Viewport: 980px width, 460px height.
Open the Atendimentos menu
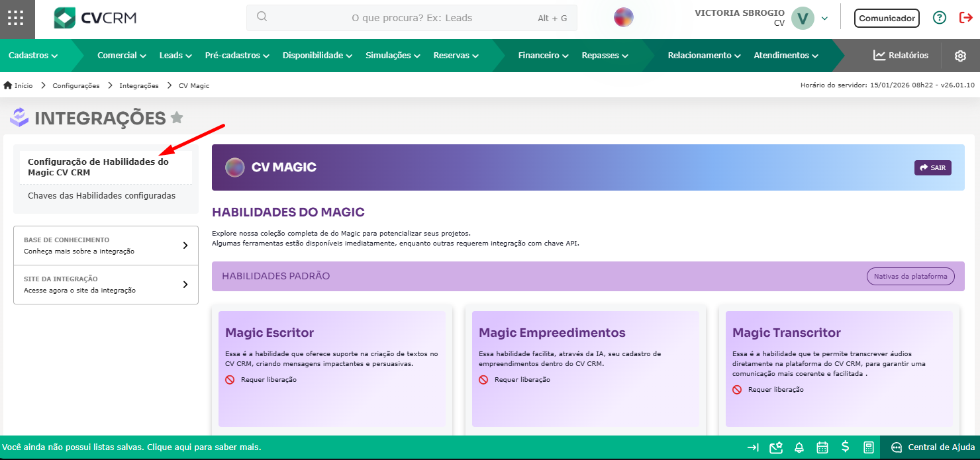click(x=786, y=56)
